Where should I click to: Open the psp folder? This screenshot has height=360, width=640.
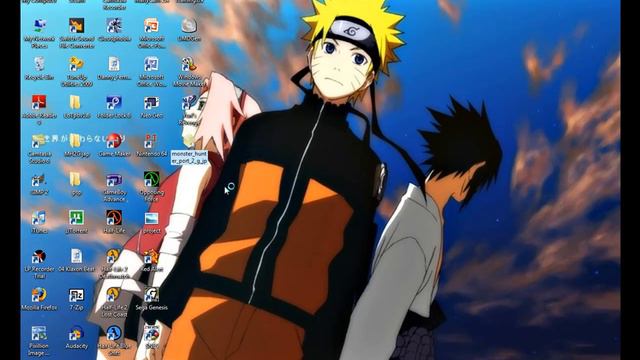point(76,184)
